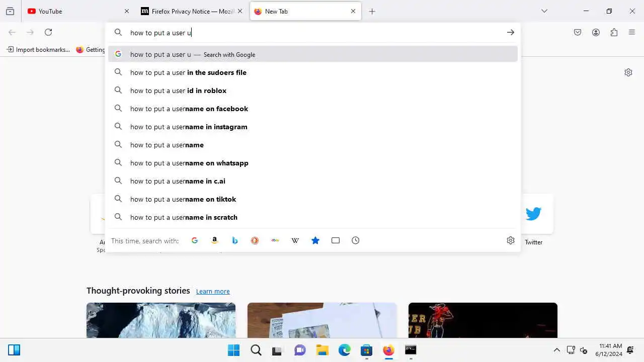Image resolution: width=644 pixels, height=362 pixels.
Task: Select the New Tab tab
Action: click(305, 11)
